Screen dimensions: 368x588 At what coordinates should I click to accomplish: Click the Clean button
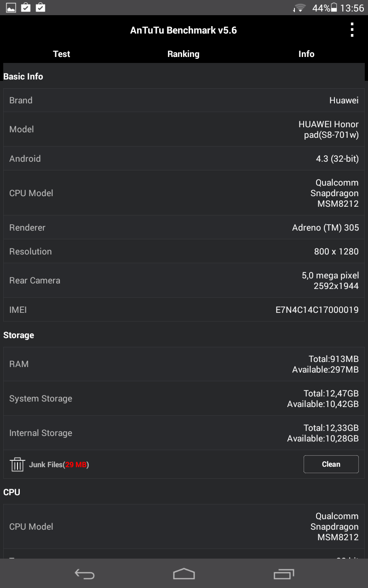[x=331, y=464]
